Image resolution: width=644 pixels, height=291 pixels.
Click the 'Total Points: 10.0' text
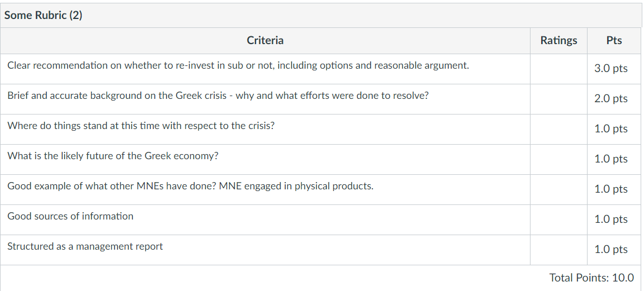[x=591, y=278]
